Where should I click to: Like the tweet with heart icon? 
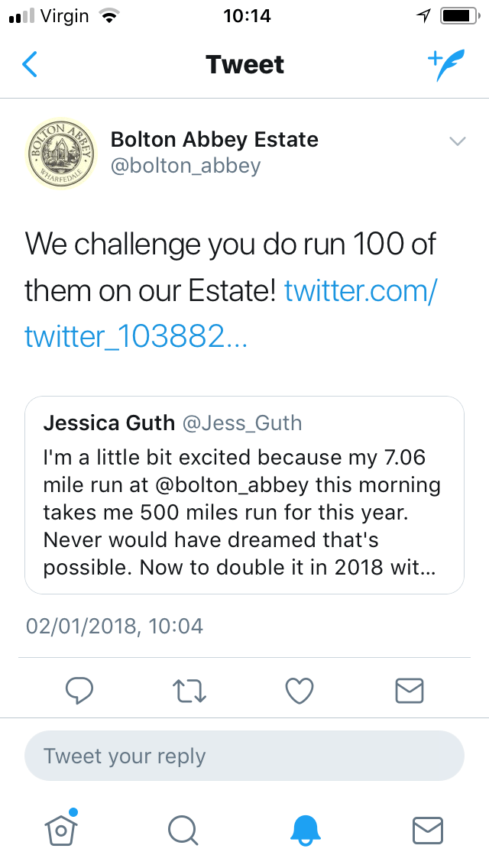[300, 691]
